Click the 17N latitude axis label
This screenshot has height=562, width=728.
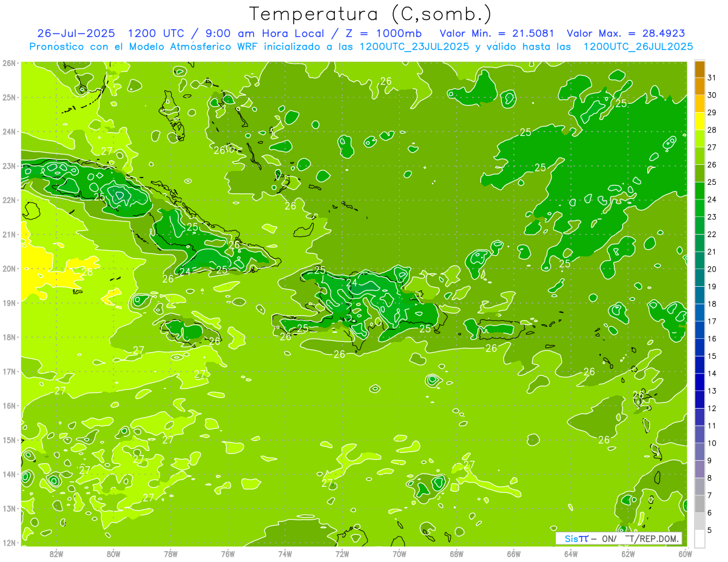9,372
